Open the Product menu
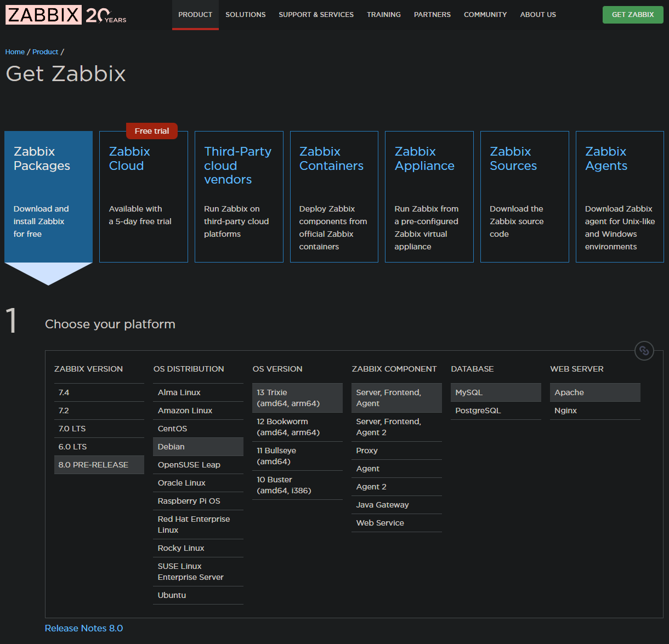 pyautogui.click(x=195, y=15)
